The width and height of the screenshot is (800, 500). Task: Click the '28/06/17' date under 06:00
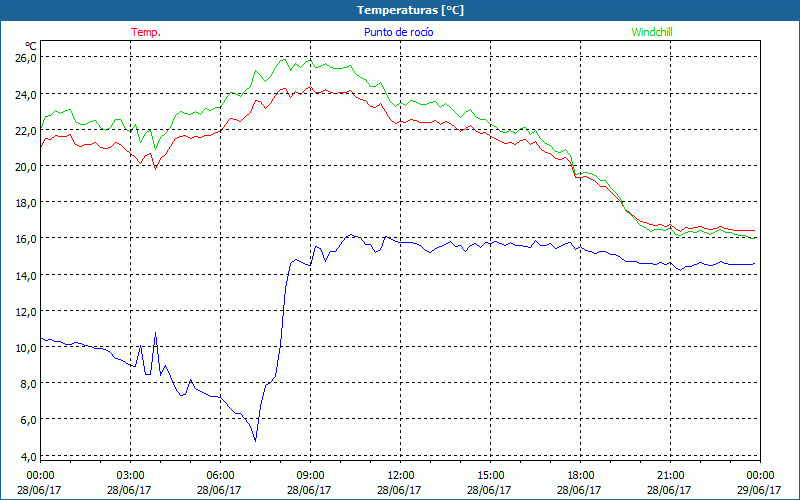219,490
